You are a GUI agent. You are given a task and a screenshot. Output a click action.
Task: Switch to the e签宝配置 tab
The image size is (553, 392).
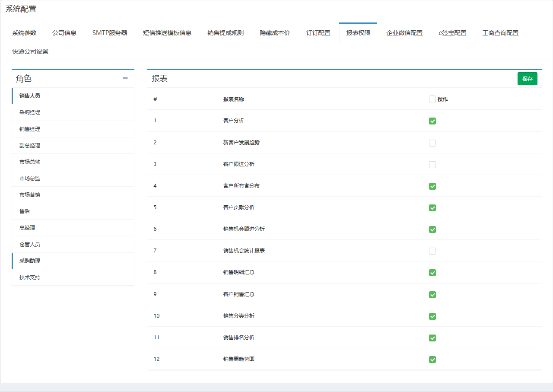tap(452, 33)
